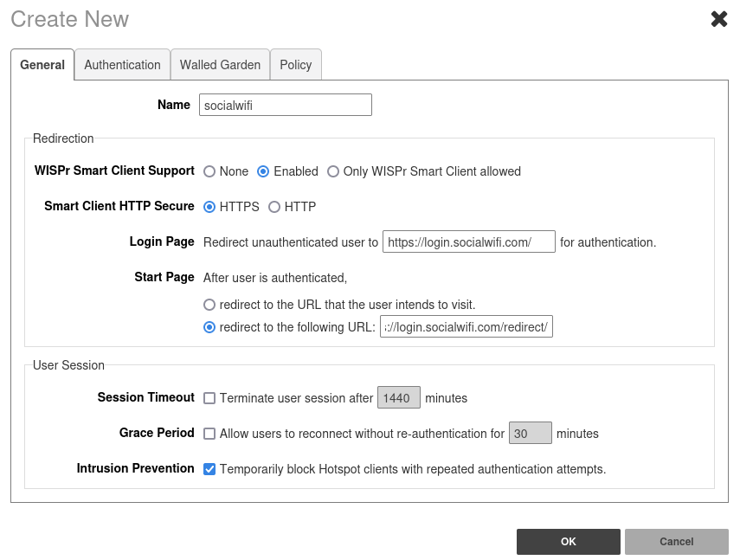Uncheck the Intrusion Prevention checkbox
The width and height of the screenshot is (740, 560).
pos(209,469)
